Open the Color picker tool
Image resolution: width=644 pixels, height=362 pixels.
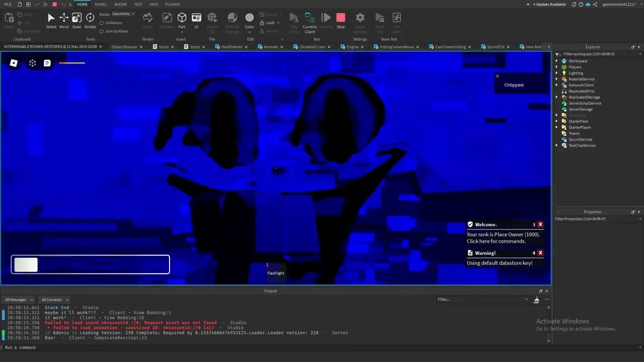[x=250, y=21]
